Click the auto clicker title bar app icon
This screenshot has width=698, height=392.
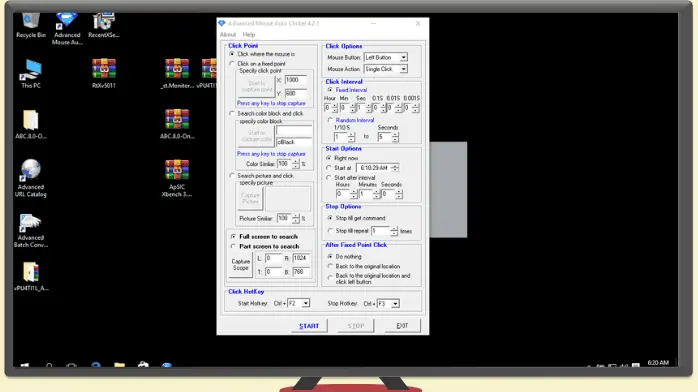pos(222,23)
